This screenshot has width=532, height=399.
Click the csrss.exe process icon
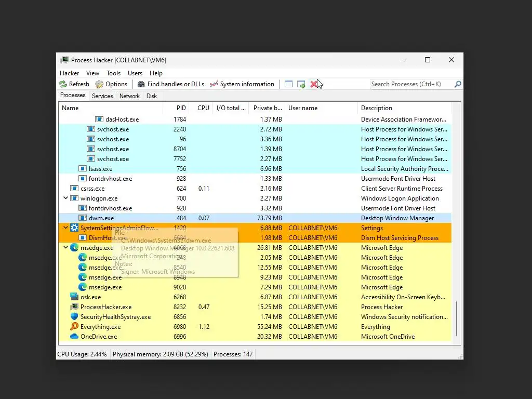click(74, 188)
